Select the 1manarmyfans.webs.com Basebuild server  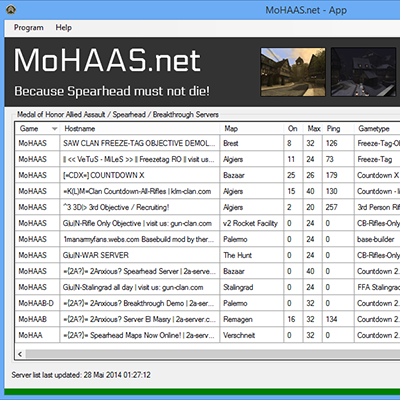[x=207, y=239]
